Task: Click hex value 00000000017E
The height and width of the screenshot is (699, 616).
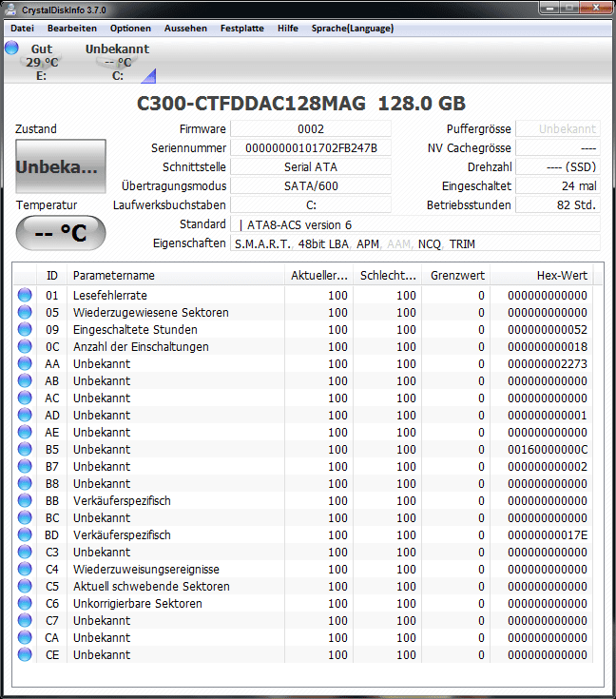Action: click(x=548, y=534)
